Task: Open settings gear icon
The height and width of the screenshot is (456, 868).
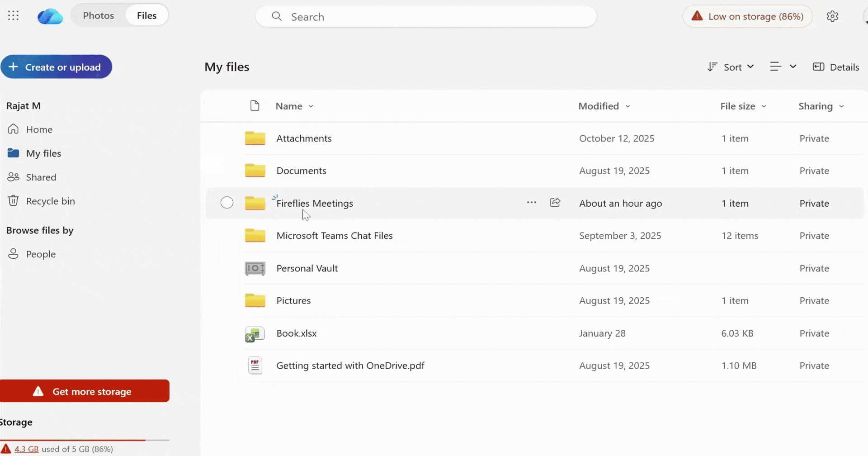Action: pyautogui.click(x=832, y=16)
